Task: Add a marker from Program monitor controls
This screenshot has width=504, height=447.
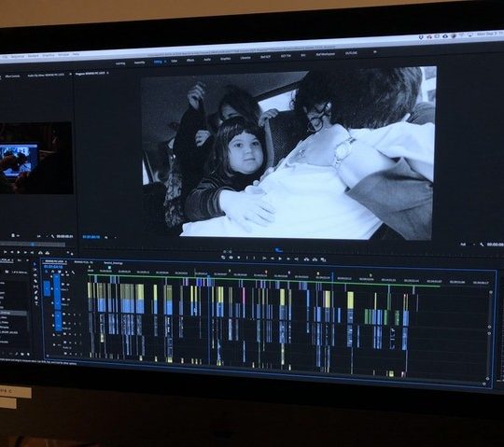Action: [239, 258]
